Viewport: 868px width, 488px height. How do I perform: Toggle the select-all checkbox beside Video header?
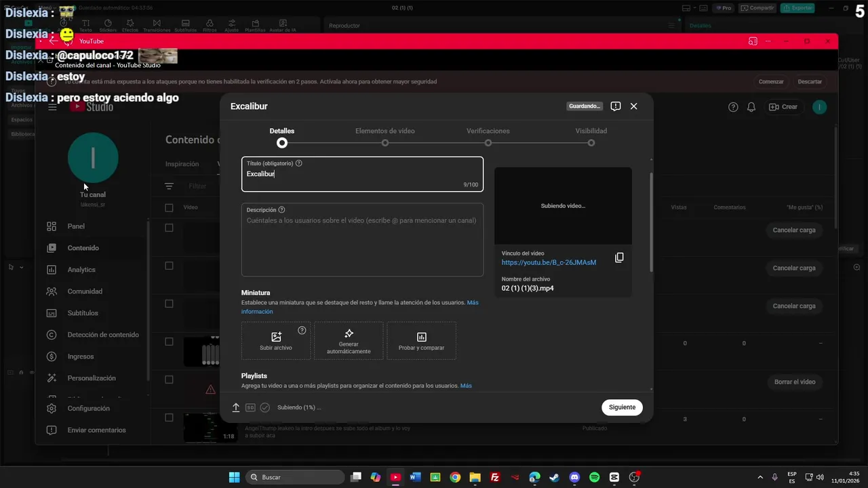[170, 207]
